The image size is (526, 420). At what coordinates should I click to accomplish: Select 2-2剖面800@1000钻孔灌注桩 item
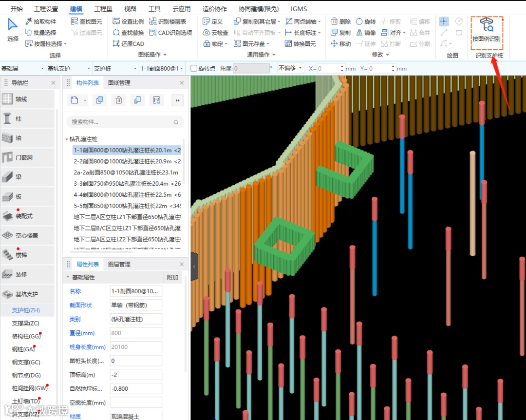[x=127, y=161]
